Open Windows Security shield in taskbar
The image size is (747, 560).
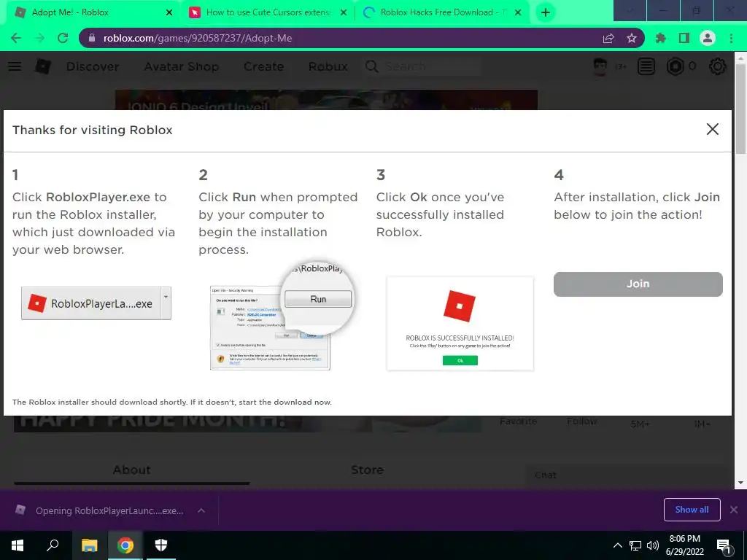[161, 545]
